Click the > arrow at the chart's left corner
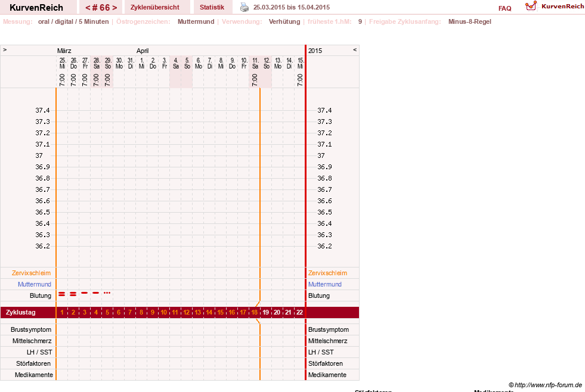 coord(5,49)
